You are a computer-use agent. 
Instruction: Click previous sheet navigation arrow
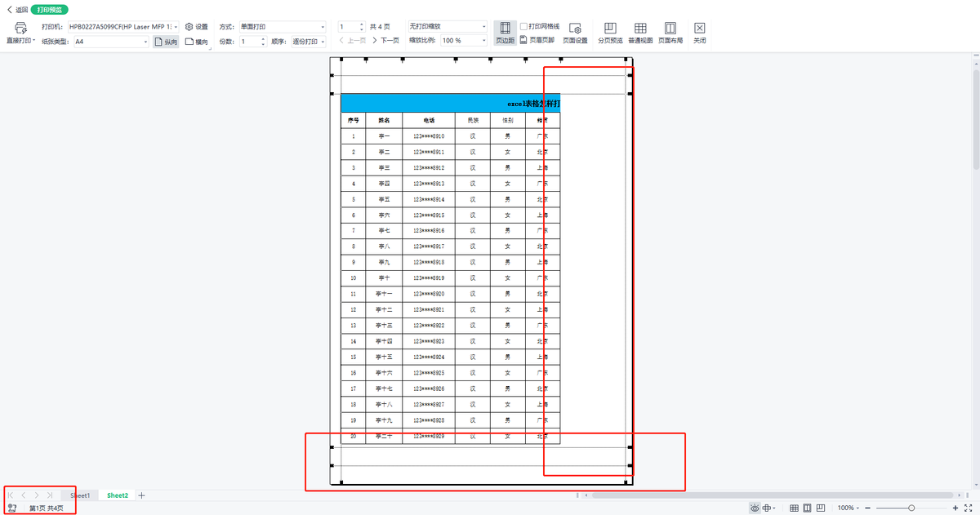[x=24, y=495]
